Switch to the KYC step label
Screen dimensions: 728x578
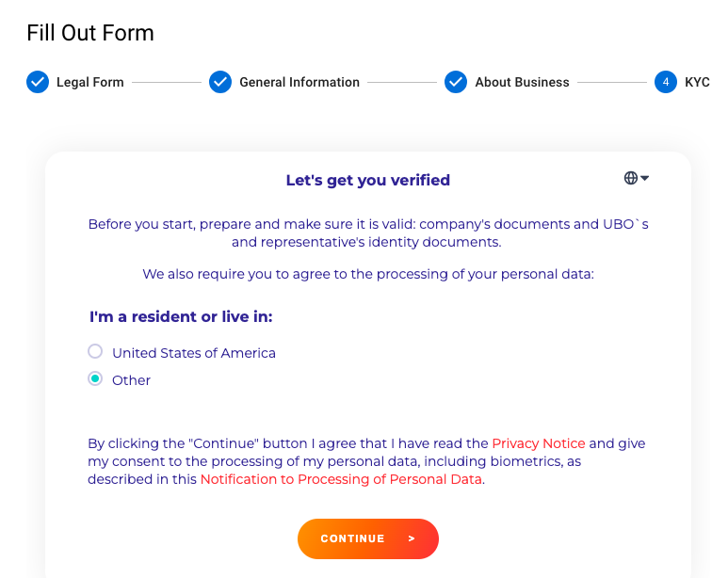click(697, 82)
